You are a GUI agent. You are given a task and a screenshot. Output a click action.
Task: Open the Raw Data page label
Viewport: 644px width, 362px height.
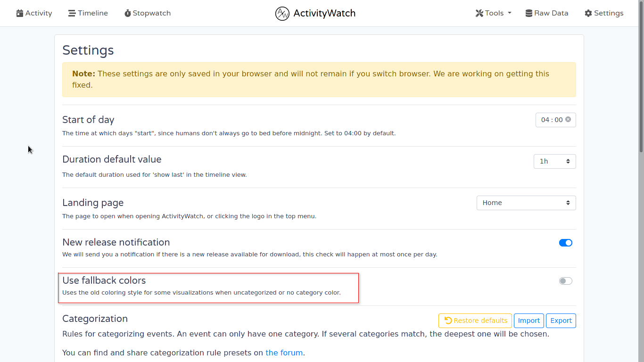(x=551, y=14)
